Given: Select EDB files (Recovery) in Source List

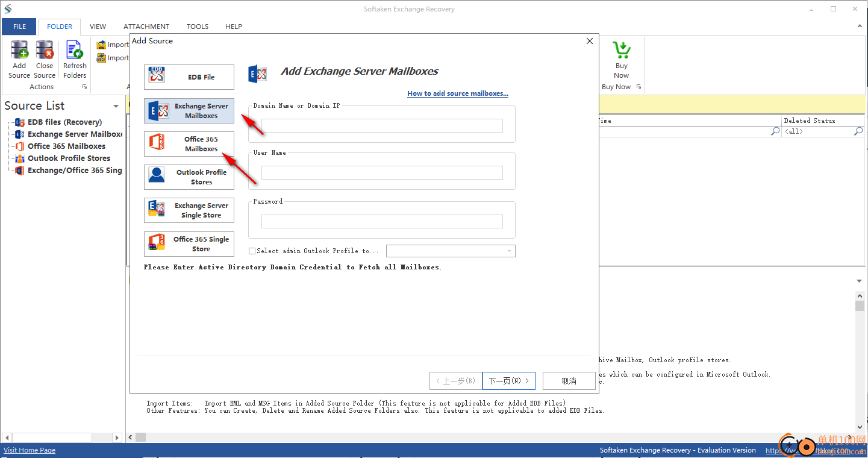Looking at the screenshot, I should [64, 122].
